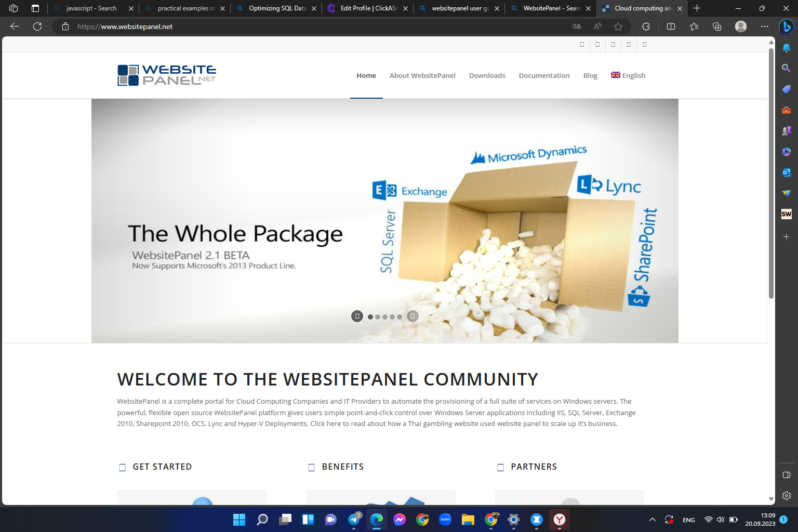Open the browser Extensions menu

point(646,26)
